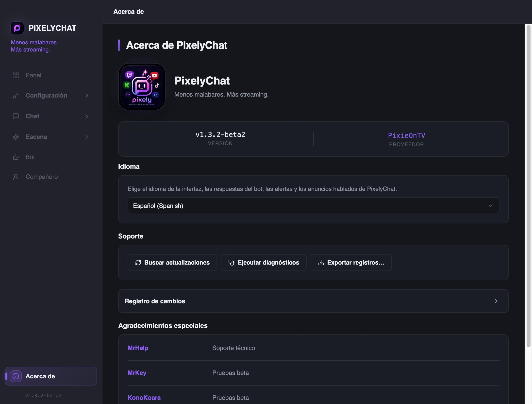Open the MrHelp contributor link
Image resolution: width=532 pixels, height=404 pixels.
pos(138,348)
